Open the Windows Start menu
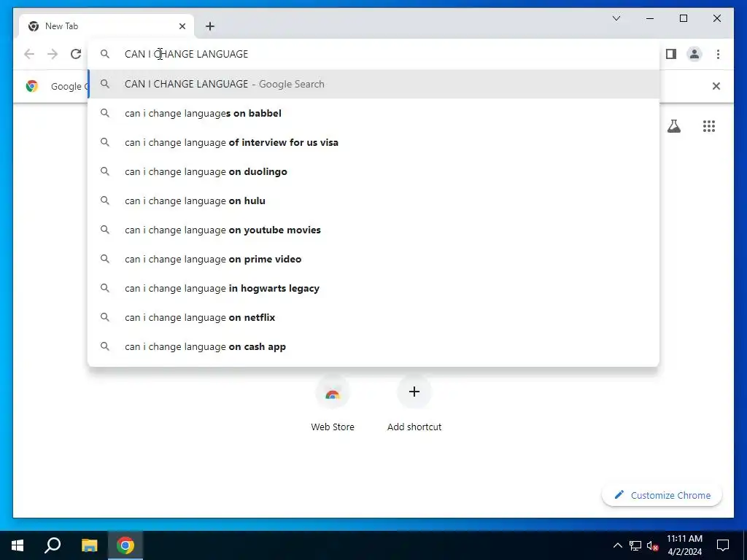The width and height of the screenshot is (747, 560). [x=18, y=545]
